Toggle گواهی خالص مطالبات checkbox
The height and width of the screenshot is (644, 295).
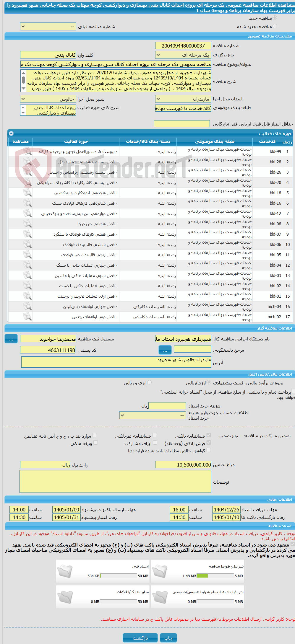pos(209,450)
